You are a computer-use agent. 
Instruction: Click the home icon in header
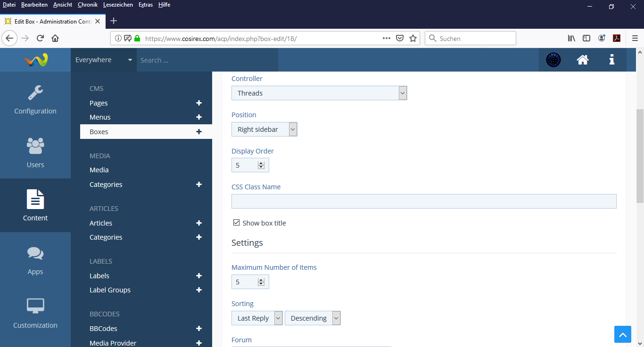click(x=583, y=60)
